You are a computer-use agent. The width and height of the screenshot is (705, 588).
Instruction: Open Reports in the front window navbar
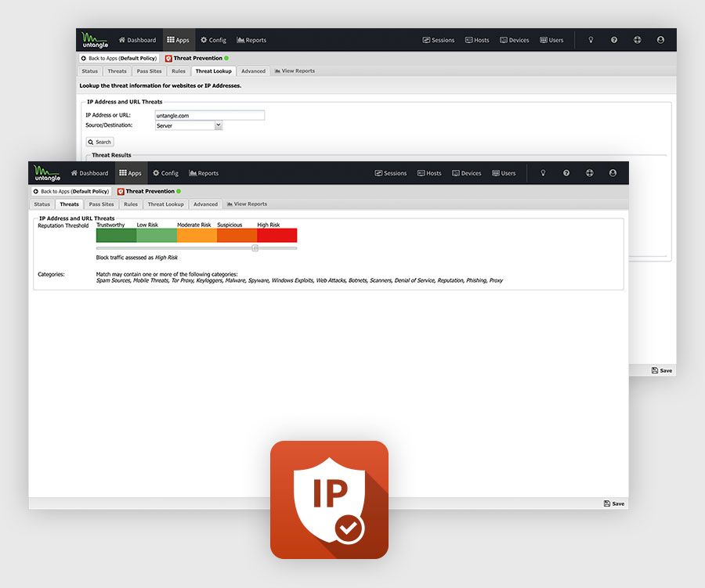204,173
